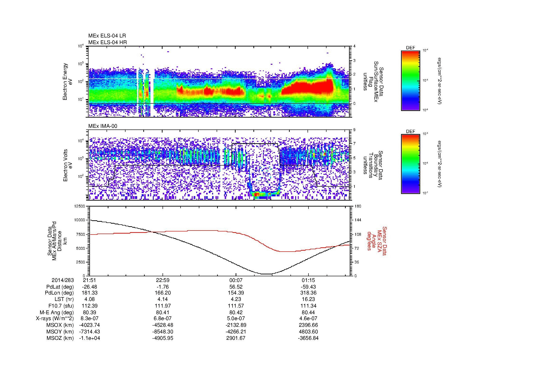Click the red 'MEx SZA Angle degrees' label

click(x=377, y=241)
